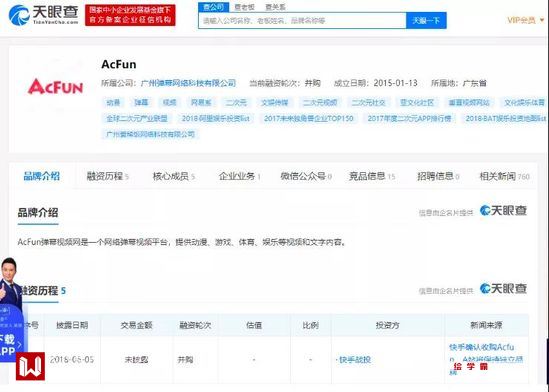The image size is (549, 392).
Task: Click the 披露日期 column header
Action: point(72,325)
